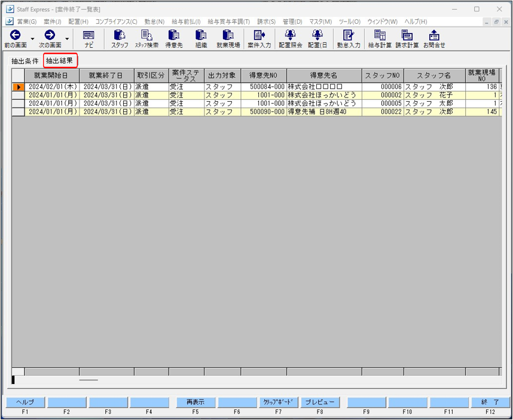The image size is (513, 420).
Task: Click the 再表示 F5 button
Action: (x=196, y=402)
